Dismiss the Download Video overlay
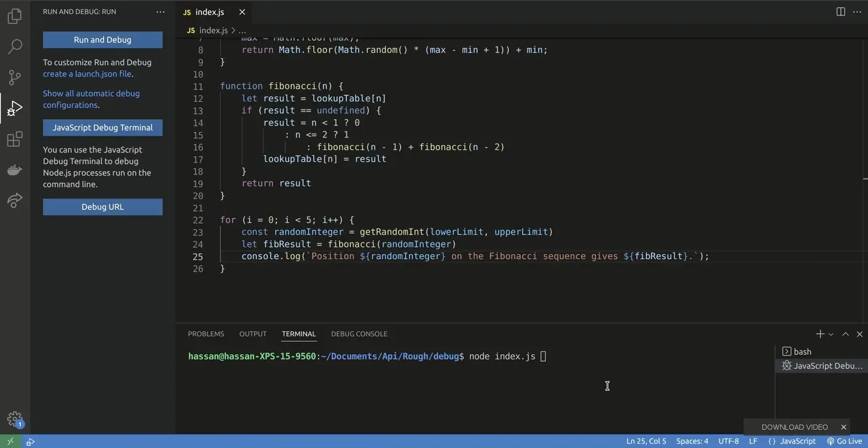This screenshot has height=448, width=868. click(843, 427)
